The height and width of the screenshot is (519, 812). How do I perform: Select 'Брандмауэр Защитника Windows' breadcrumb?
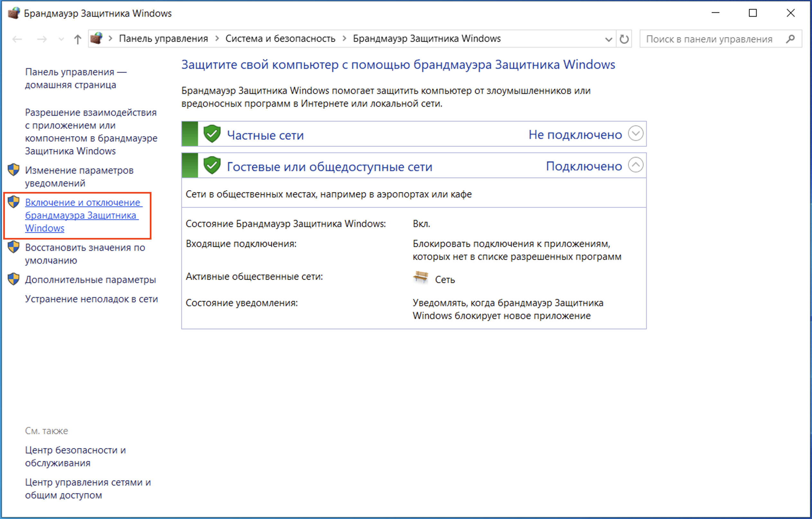[x=427, y=39]
